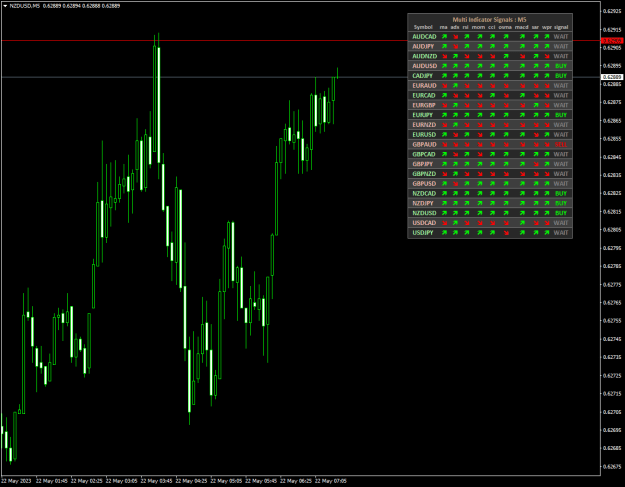The width and height of the screenshot is (625, 487).
Task: Select the EURNZD symbol label
Action: 424,125
